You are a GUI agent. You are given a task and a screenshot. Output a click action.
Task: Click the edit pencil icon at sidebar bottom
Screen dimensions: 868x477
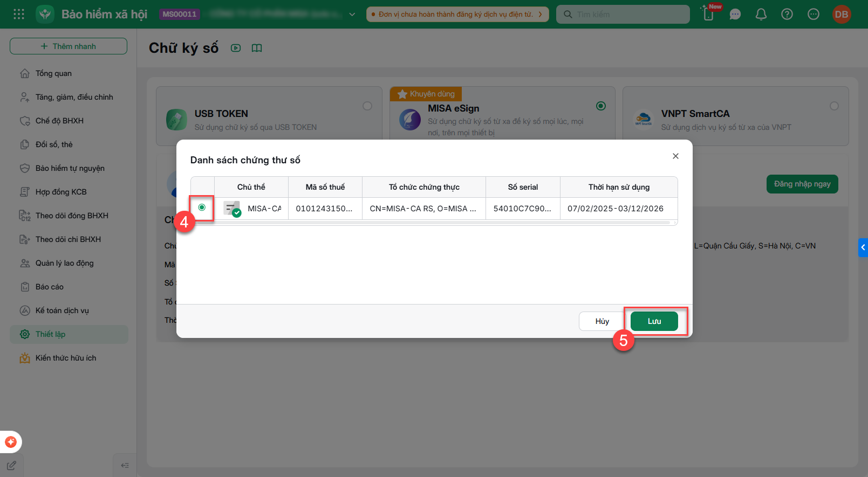[11, 465]
